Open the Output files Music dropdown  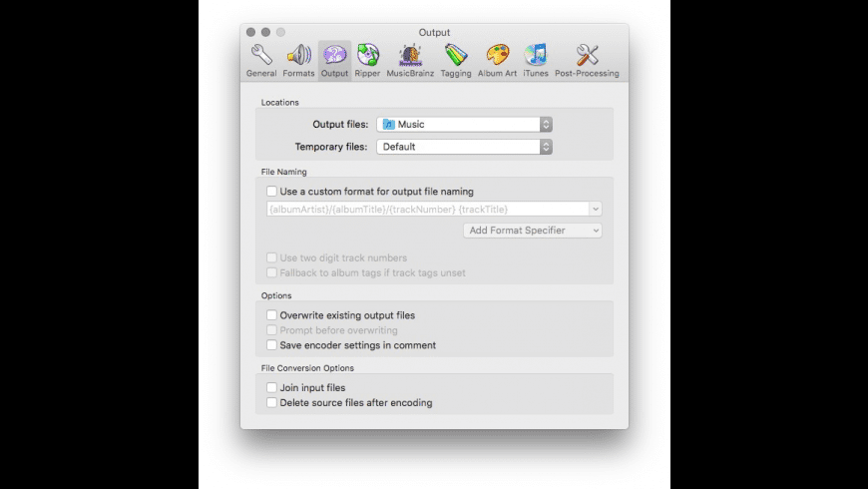[x=465, y=124]
